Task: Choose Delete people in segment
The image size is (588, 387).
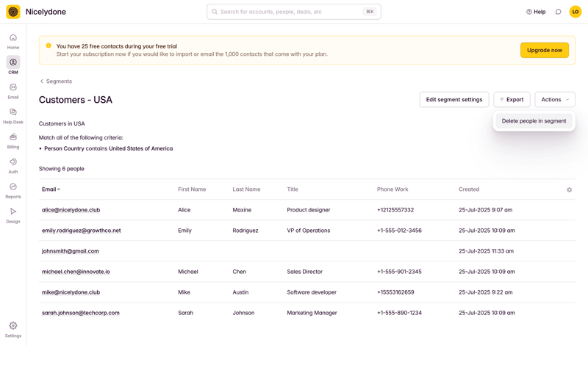Action: tap(534, 121)
